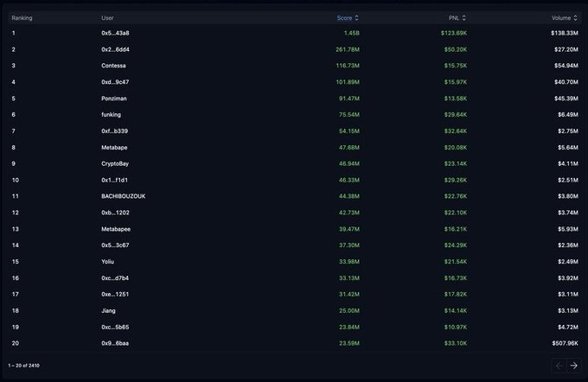Screen dimensions: 588x382
Task: Open user 0x5...43a8 row
Action: pos(294,33)
